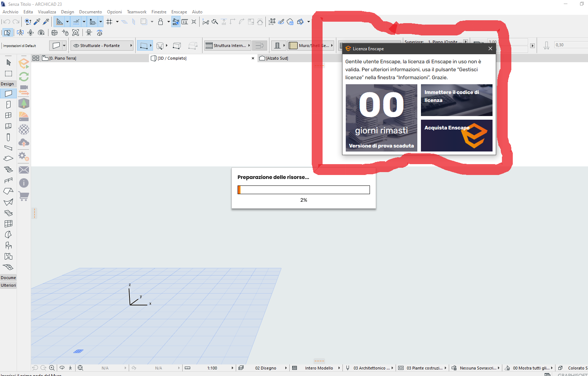Open the Enscape store cart icon
Viewport: 588px width, 376px height.
[24, 196]
